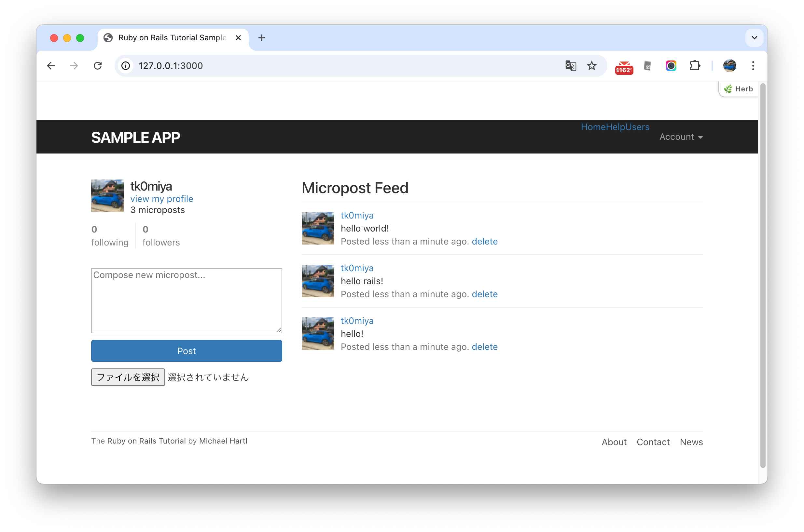
Task: Click the 'view my profile' link
Action: point(162,199)
